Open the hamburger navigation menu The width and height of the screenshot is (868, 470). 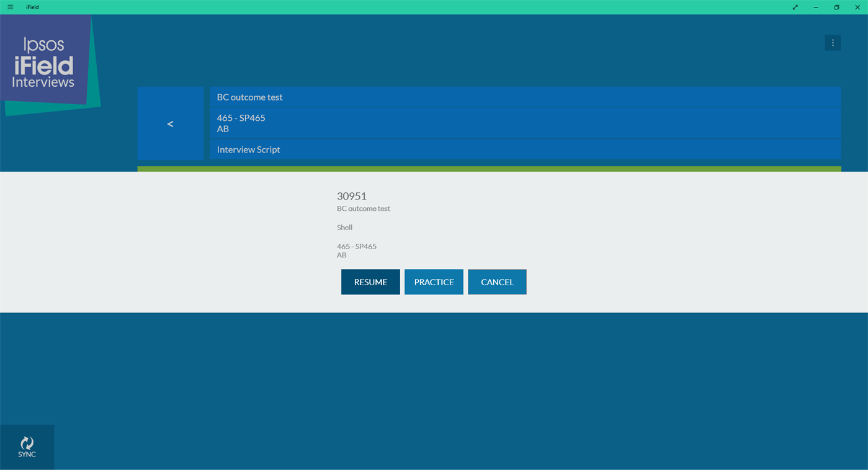click(x=10, y=7)
